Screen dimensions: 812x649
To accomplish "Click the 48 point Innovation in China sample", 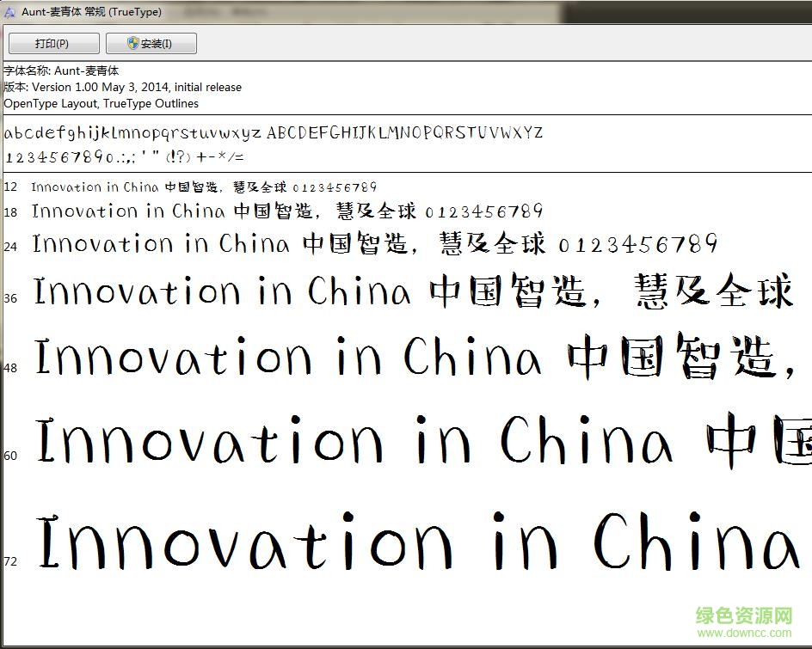I will (415, 356).
